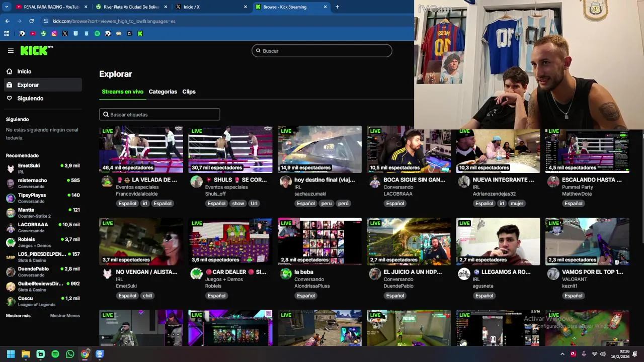Open File Explorer from the taskbar
Image resolution: width=644 pixels, height=362 pixels.
click(26, 354)
